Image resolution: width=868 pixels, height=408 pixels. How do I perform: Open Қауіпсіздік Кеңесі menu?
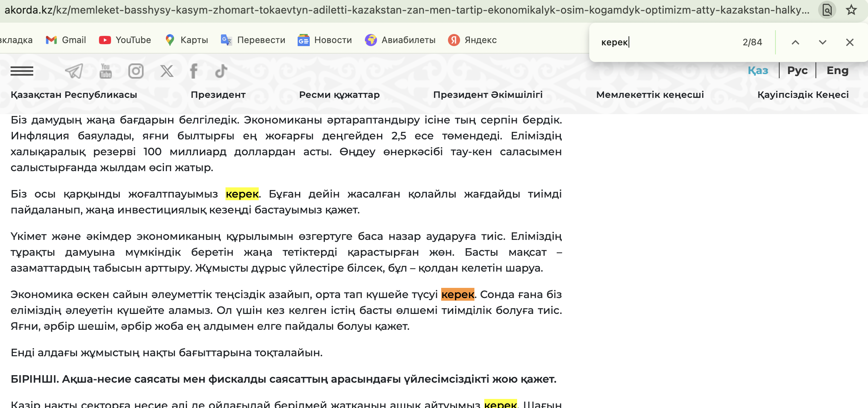(803, 95)
